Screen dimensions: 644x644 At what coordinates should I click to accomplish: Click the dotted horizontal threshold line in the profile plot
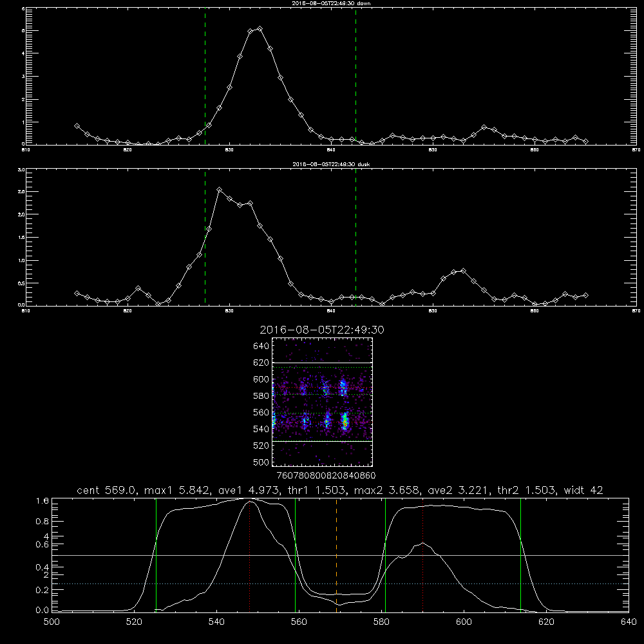pos(340,583)
